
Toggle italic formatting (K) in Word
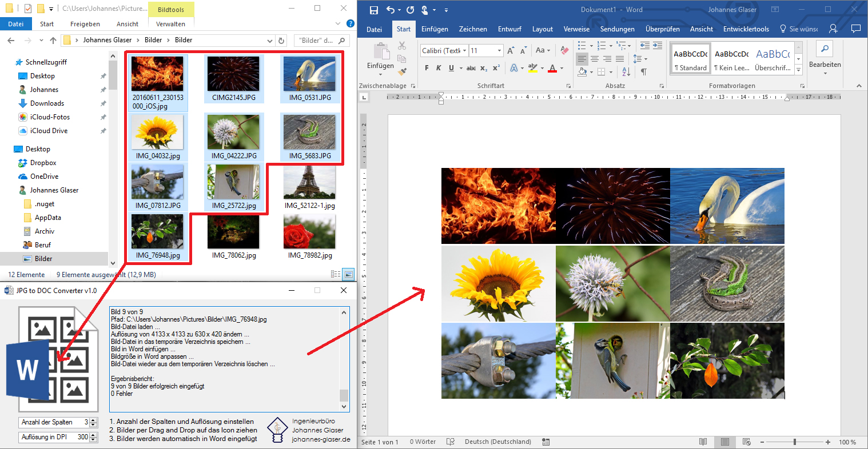tap(439, 68)
